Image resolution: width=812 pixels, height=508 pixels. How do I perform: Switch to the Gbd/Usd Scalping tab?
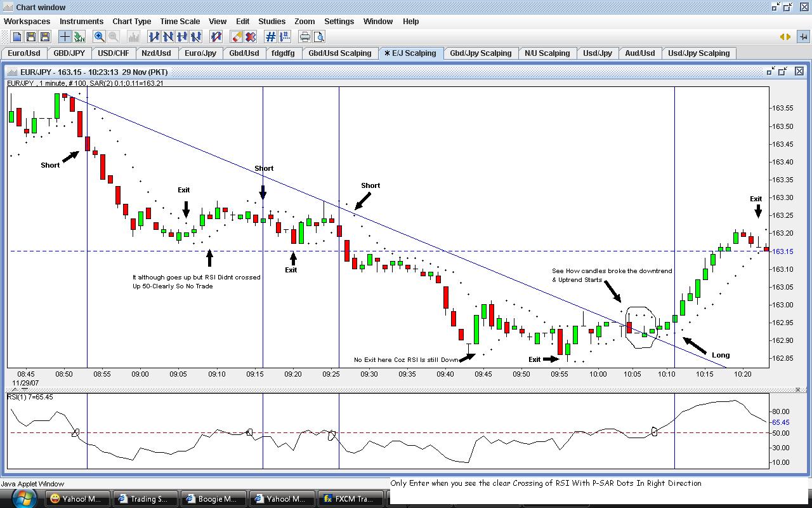(340, 53)
